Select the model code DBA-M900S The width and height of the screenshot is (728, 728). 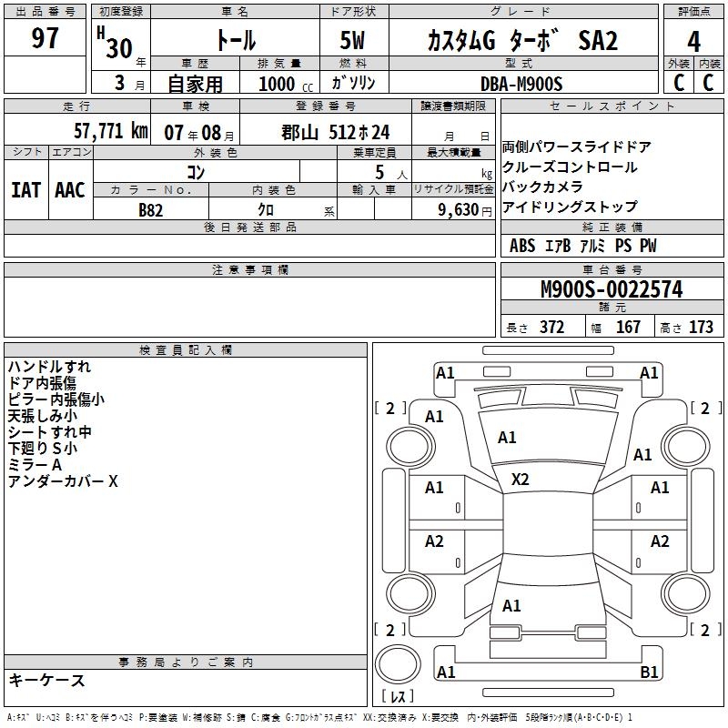pyautogui.click(x=521, y=84)
